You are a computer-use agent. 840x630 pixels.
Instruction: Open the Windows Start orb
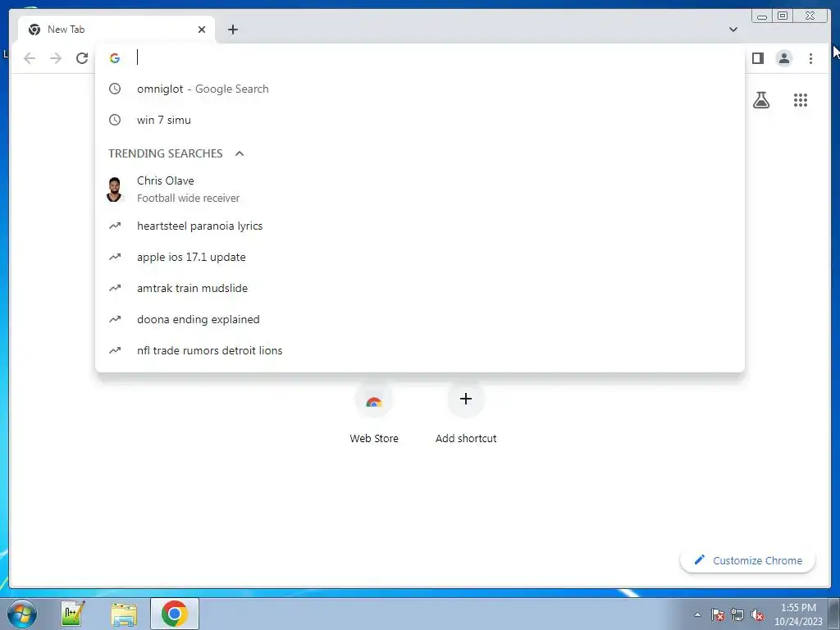point(22,614)
